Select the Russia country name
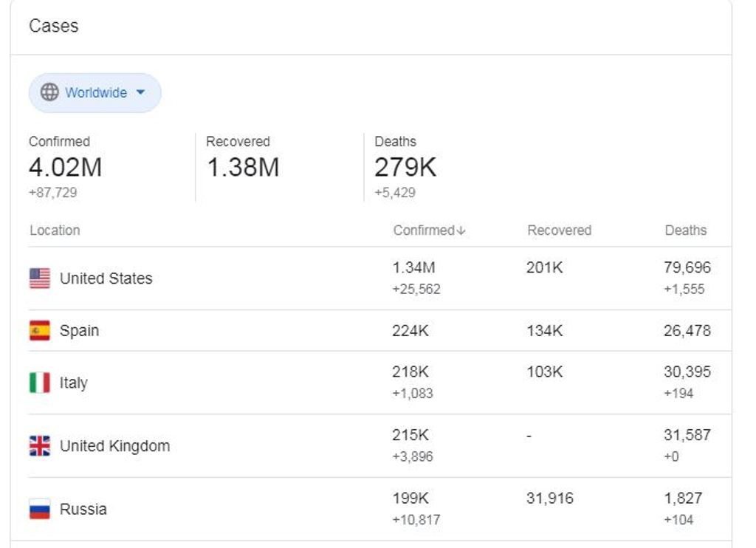Screen dimensions: 756x548 pos(83,510)
